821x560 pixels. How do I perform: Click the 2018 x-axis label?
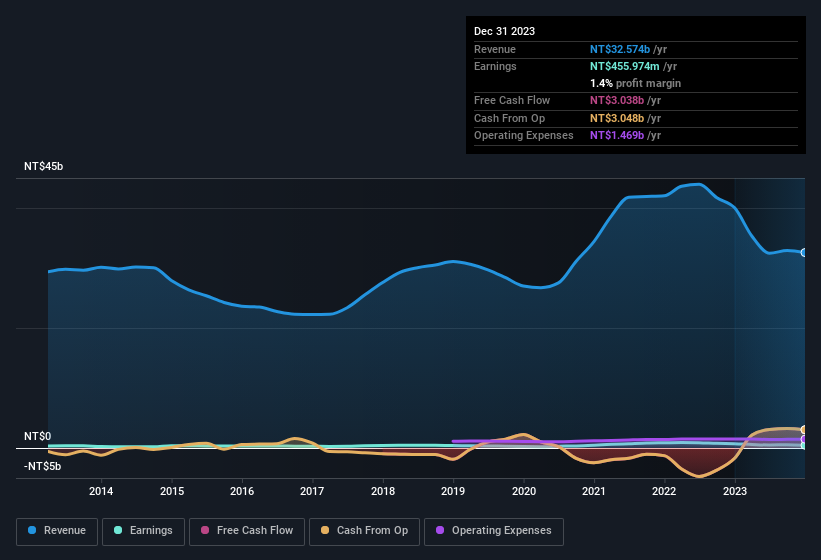click(x=383, y=491)
